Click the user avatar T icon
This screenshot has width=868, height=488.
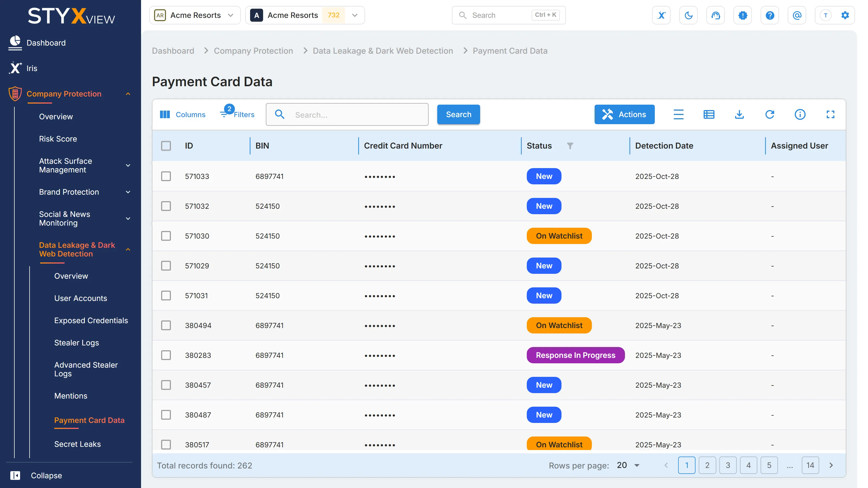[x=825, y=15]
